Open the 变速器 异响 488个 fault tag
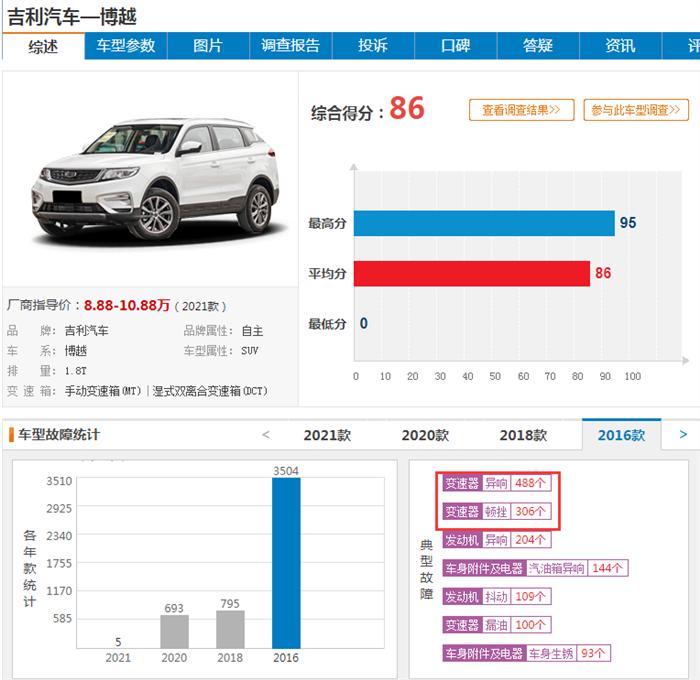Image resolution: width=700 pixels, height=680 pixels. point(497,483)
